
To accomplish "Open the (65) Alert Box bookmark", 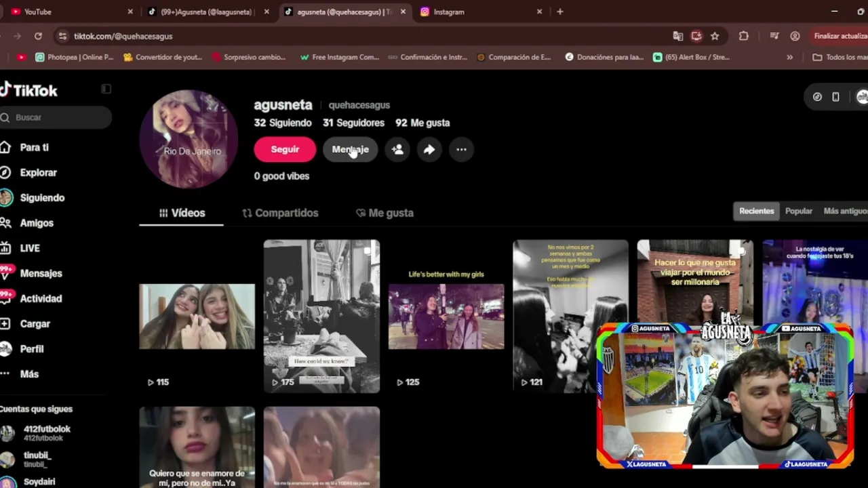I will click(692, 58).
